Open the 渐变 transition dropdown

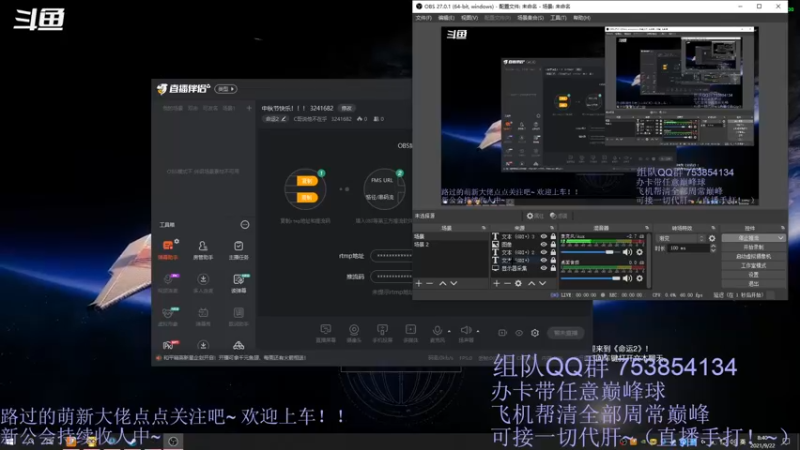pyautogui.click(x=680, y=238)
